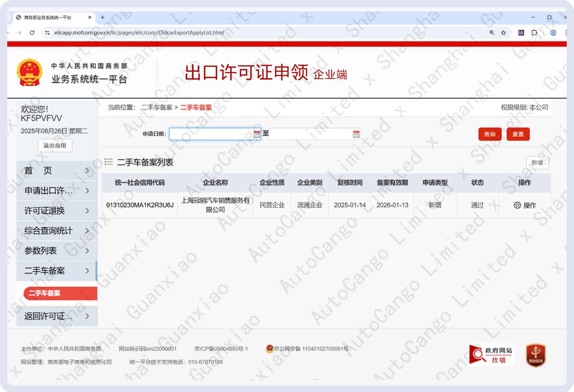Click the 复核时间 column header
The image size is (574, 392).
(x=350, y=183)
